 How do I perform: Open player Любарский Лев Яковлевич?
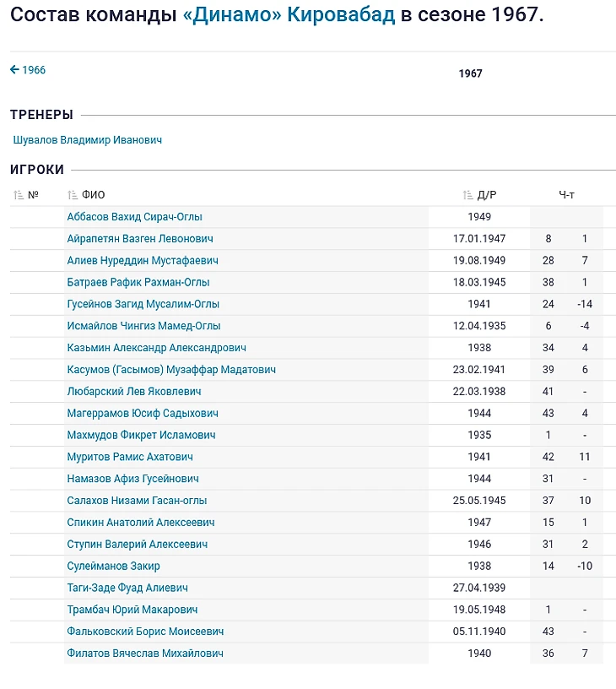[134, 392]
